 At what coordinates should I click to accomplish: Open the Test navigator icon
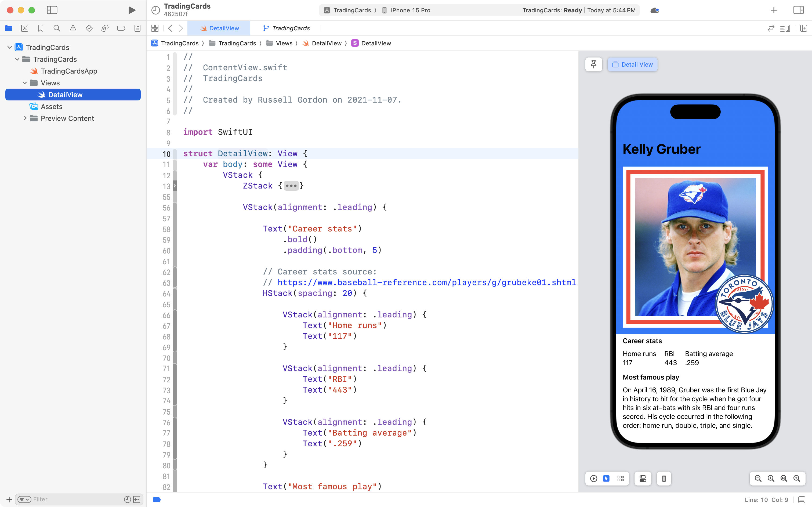pyautogui.click(x=89, y=28)
